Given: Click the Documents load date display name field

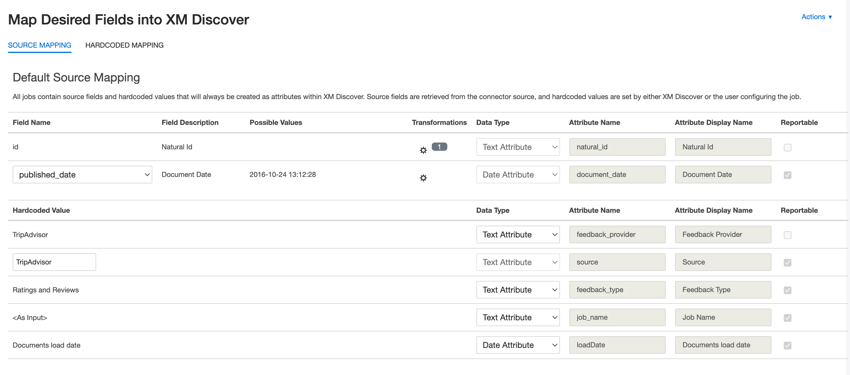Looking at the screenshot, I should [x=723, y=345].
